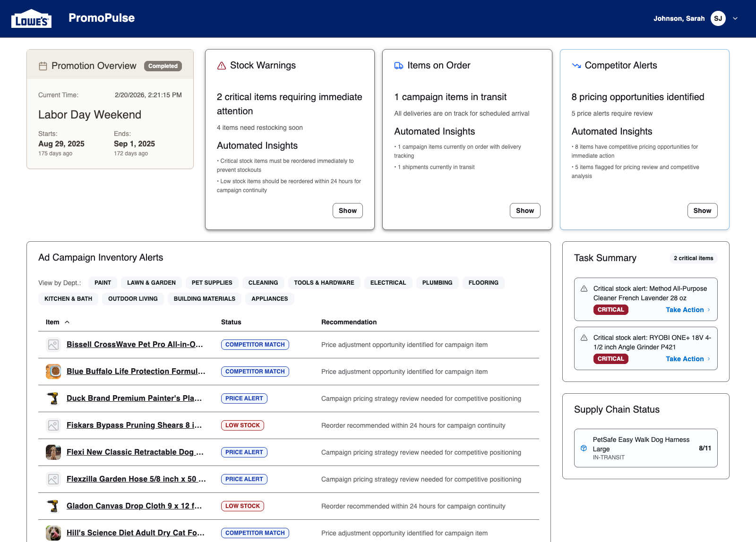Click the warning icon on the Method Cleaner alert

[584, 288]
